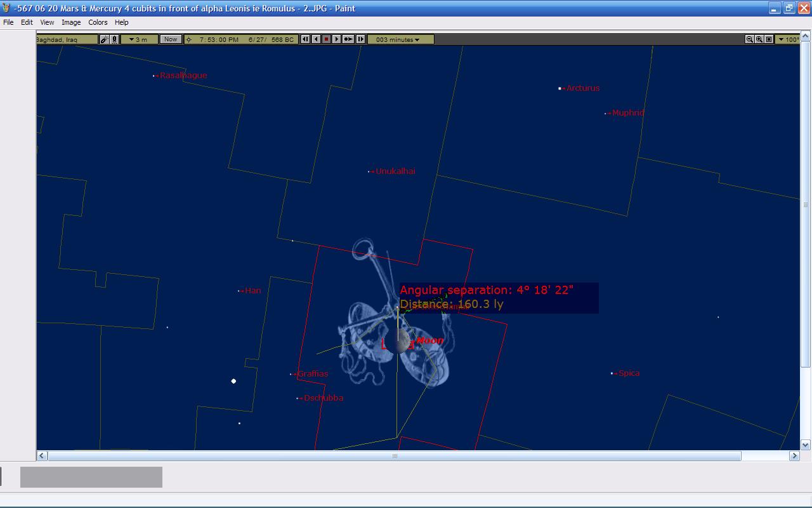The height and width of the screenshot is (508, 812).
Task: Click the vertical scrollbar thumb
Action: click(806, 204)
